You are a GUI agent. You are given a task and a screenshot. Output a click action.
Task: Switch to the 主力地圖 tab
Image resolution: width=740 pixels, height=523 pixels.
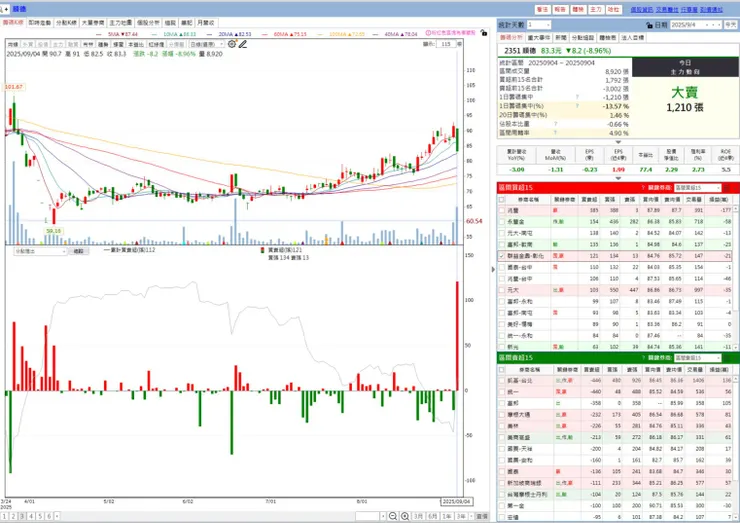[120, 23]
